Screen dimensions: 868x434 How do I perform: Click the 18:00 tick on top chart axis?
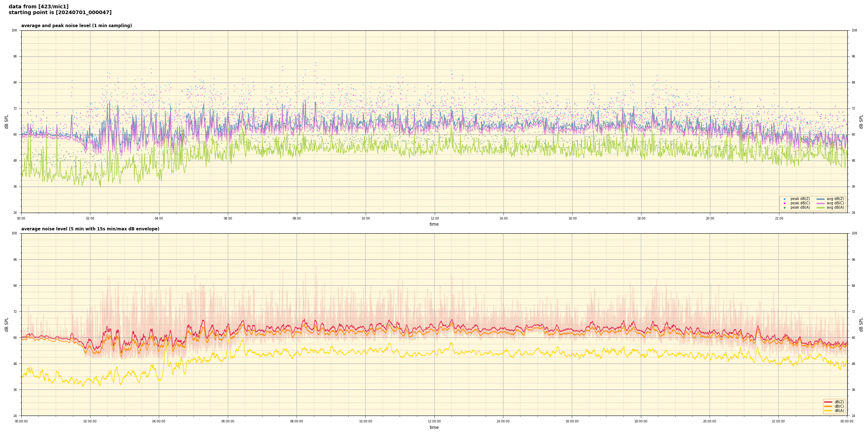pos(641,218)
